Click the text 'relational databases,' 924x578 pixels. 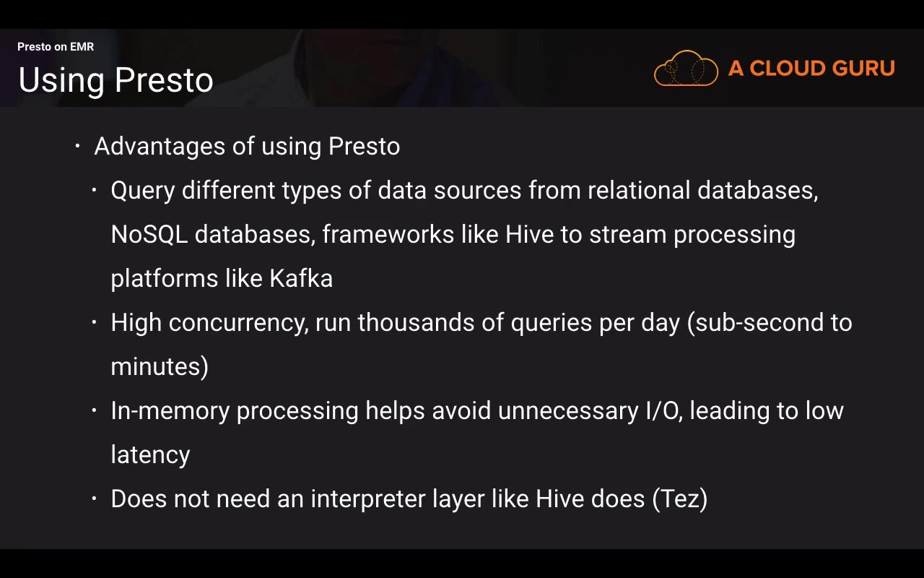702,190
